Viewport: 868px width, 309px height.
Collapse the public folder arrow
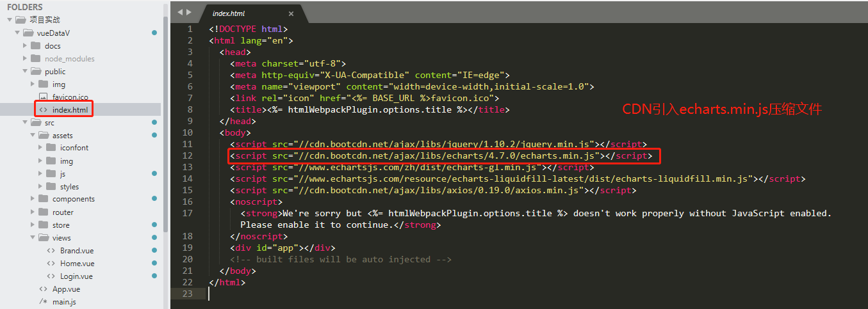25,71
